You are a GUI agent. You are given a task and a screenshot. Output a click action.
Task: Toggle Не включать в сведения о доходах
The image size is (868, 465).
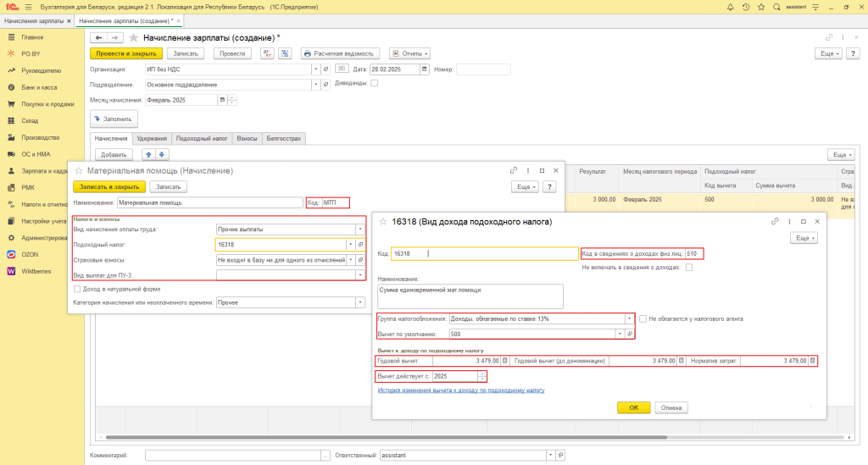click(689, 267)
